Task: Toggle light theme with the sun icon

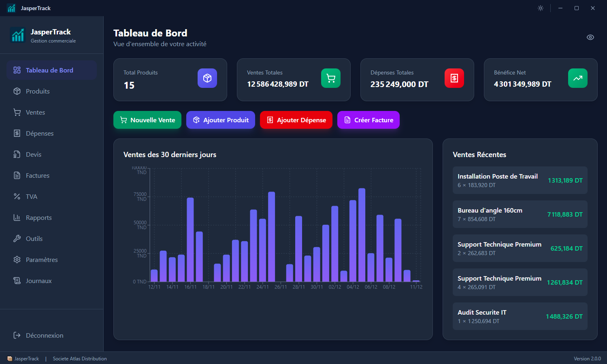Action: point(541,8)
